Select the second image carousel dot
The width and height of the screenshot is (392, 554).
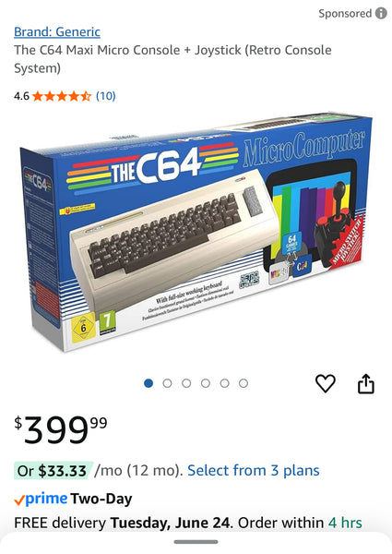click(x=168, y=383)
